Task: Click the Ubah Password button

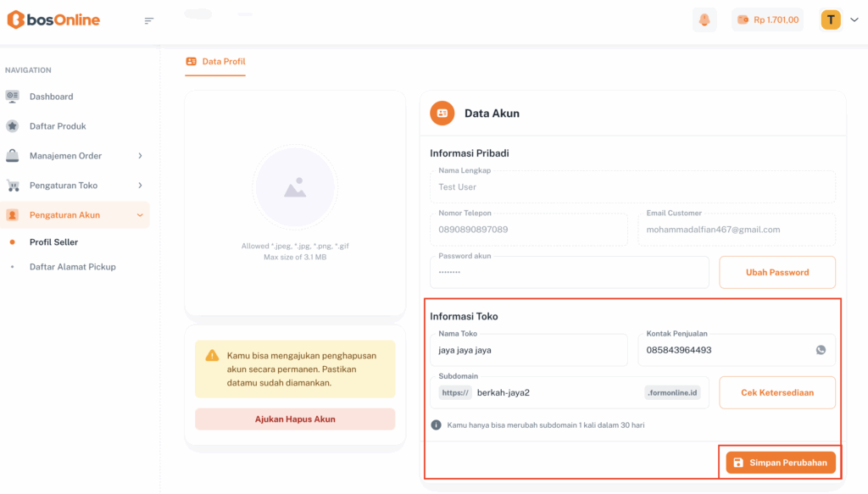Action: pos(776,273)
